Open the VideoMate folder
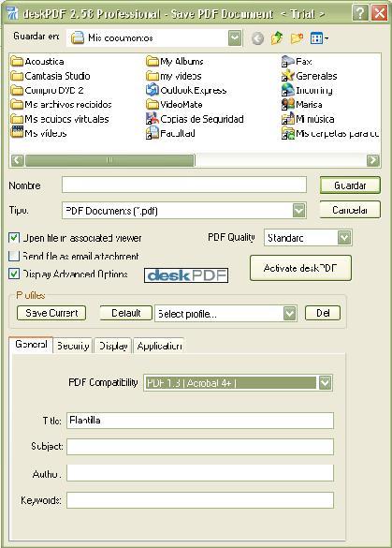This screenshot has width=392, height=548. pyautogui.click(x=174, y=105)
